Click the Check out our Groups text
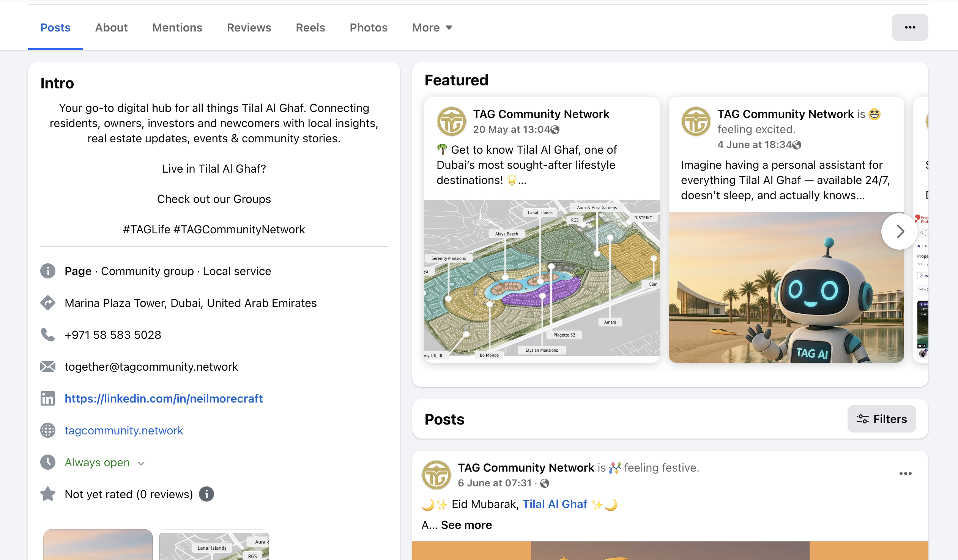Viewport: 958px width, 560px height. (x=214, y=199)
